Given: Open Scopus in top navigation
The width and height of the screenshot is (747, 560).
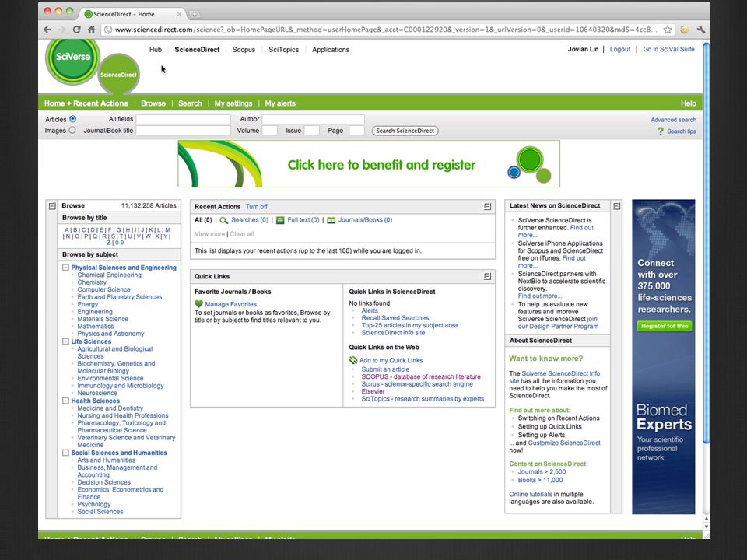Looking at the screenshot, I should tap(244, 50).
